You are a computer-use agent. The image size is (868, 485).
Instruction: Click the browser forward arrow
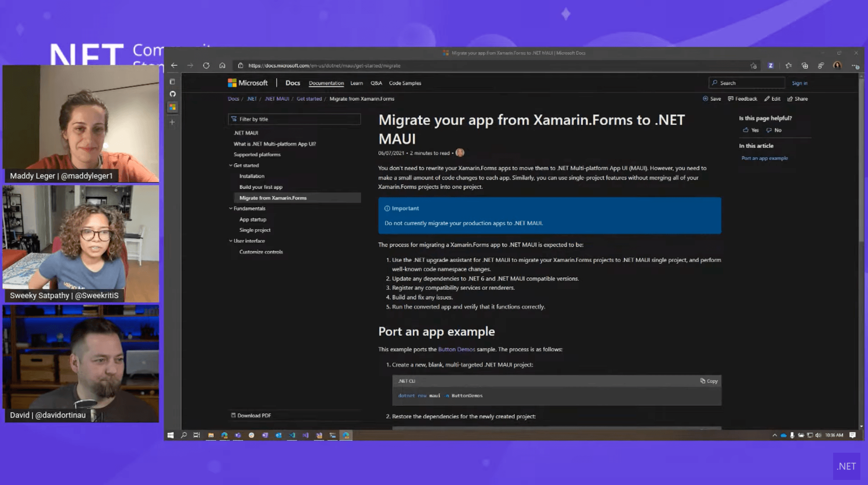pos(190,65)
